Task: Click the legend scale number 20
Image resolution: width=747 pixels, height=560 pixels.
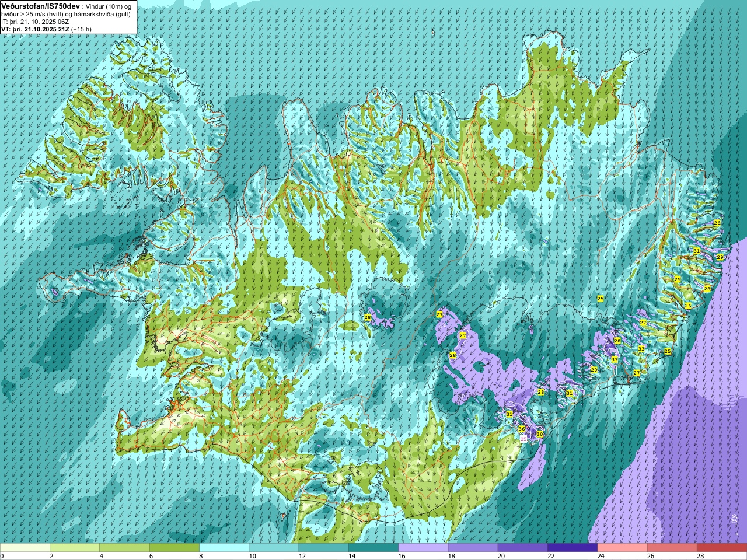Action: 502,556
